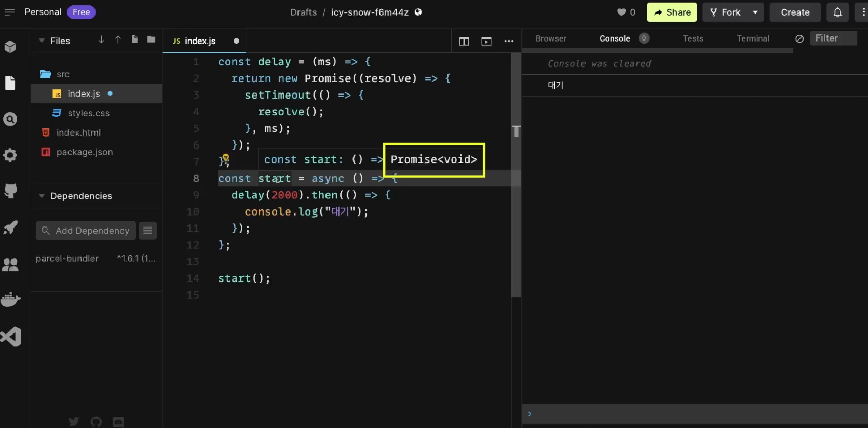
Task: Click the Share button
Action: [672, 12]
